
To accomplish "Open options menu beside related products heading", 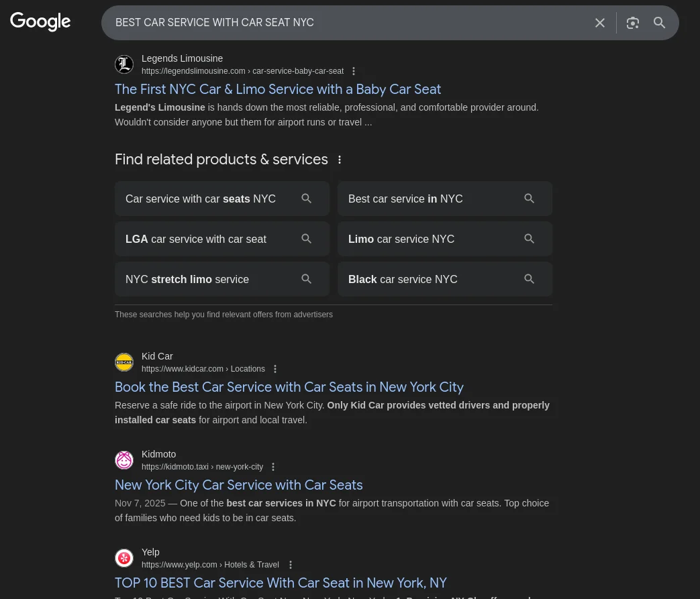I will (x=340, y=160).
